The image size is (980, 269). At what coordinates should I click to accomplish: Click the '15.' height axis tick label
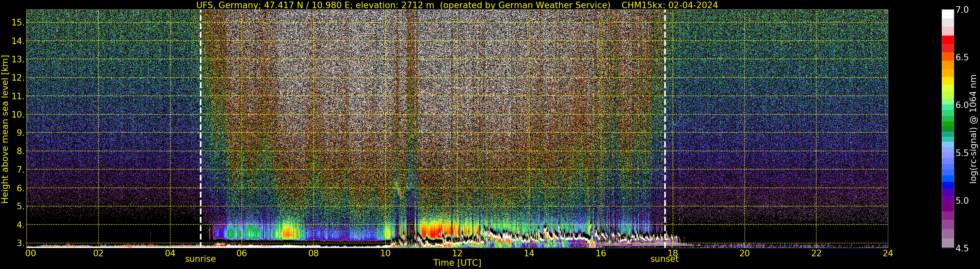(x=18, y=23)
